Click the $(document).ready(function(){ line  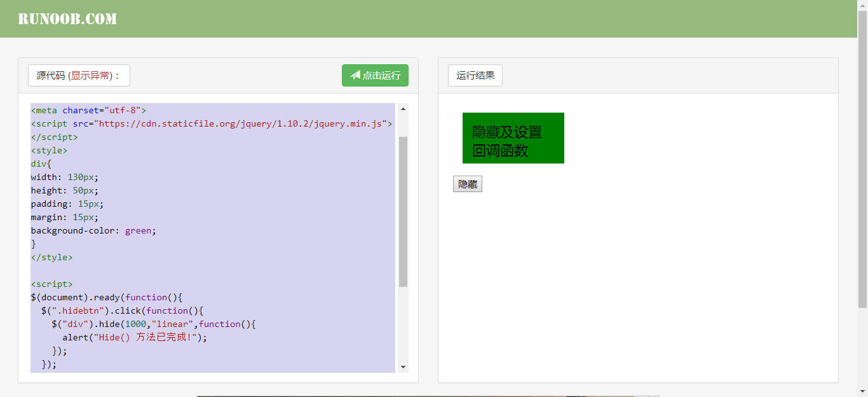[107, 297]
